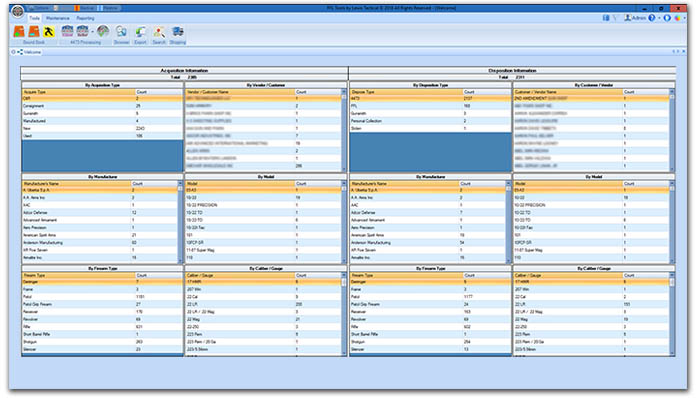This screenshot has height=398, width=700.
Task: Switch to the Reporting ribbon tab
Action: (85, 18)
